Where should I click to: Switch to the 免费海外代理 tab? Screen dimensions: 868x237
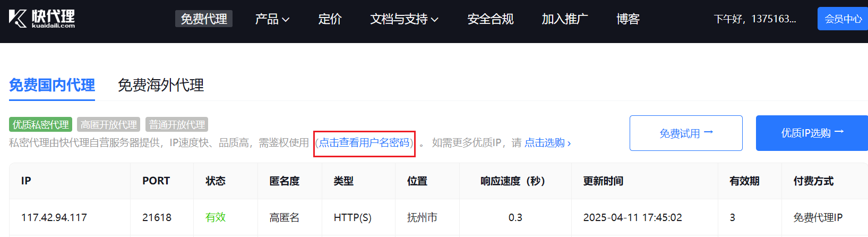click(x=161, y=85)
